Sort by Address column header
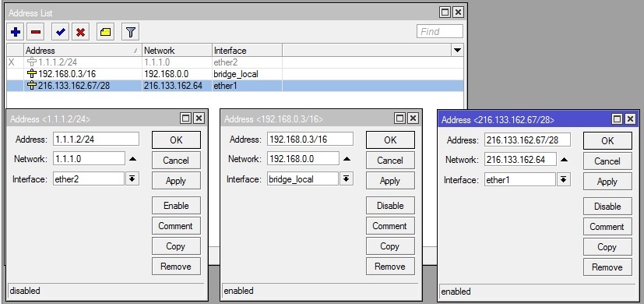Image resolution: width=644 pixels, height=304 pixels. (x=83, y=51)
